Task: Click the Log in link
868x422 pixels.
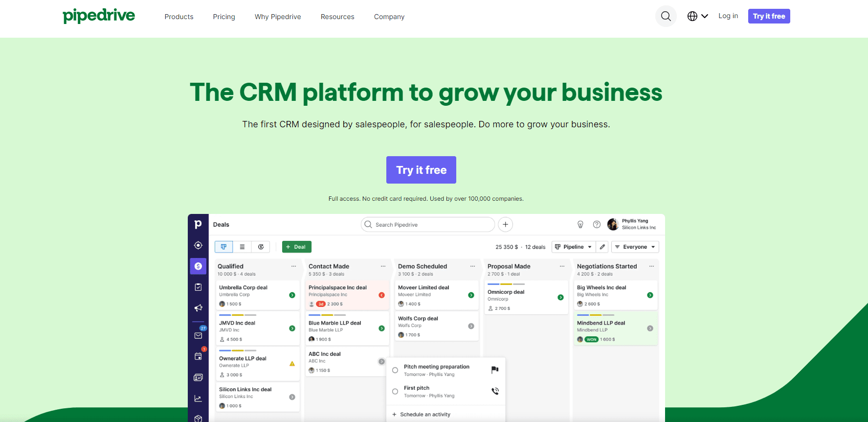Action: pos(728,16)
